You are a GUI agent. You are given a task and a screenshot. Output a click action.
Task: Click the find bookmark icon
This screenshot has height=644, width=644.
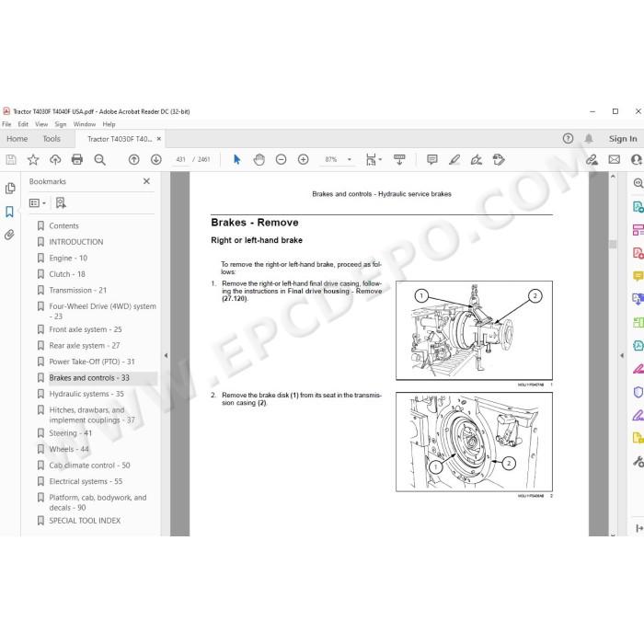(61, 202)
